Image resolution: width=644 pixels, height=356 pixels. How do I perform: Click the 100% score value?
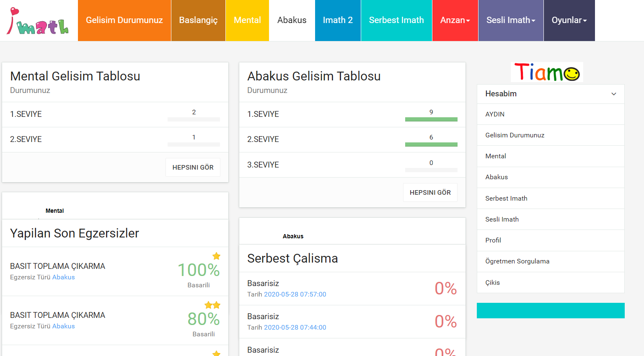pyautogui.click(x=199, y=270)
